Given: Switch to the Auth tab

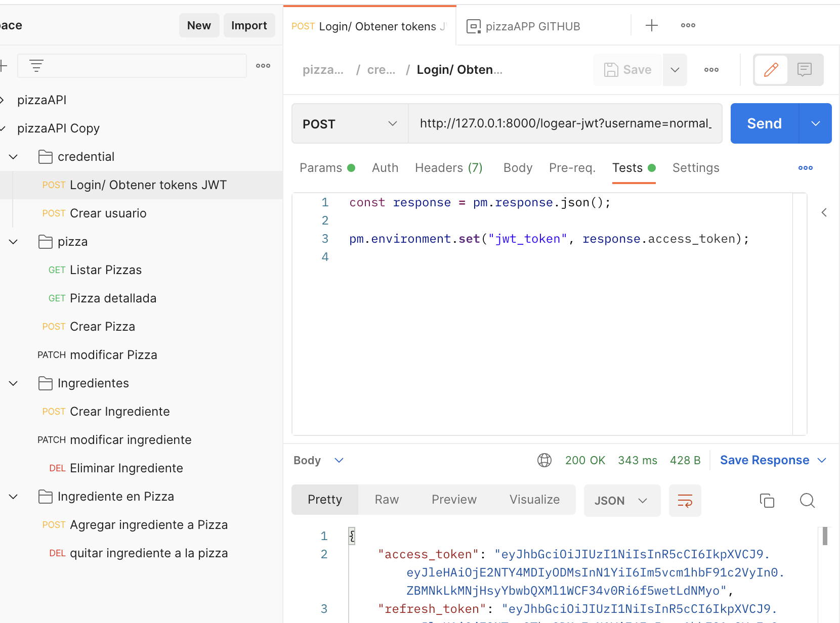Looking at the screenshot, I should click(x=385, y=168).
